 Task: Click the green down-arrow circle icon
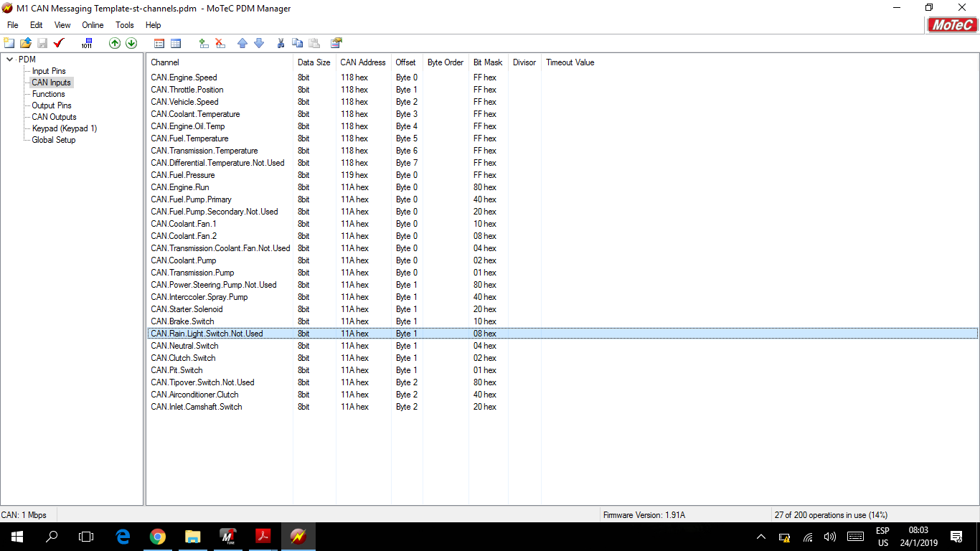point(131,43)
